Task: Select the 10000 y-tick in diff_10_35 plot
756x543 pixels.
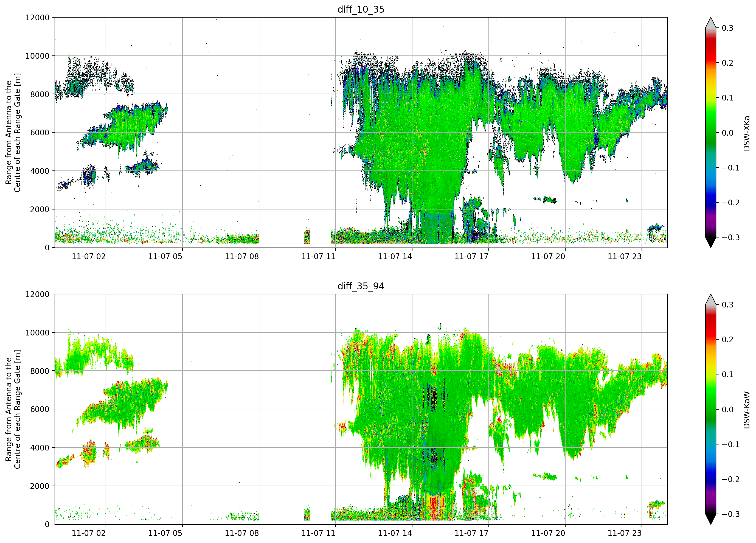Action: (37, 56)
